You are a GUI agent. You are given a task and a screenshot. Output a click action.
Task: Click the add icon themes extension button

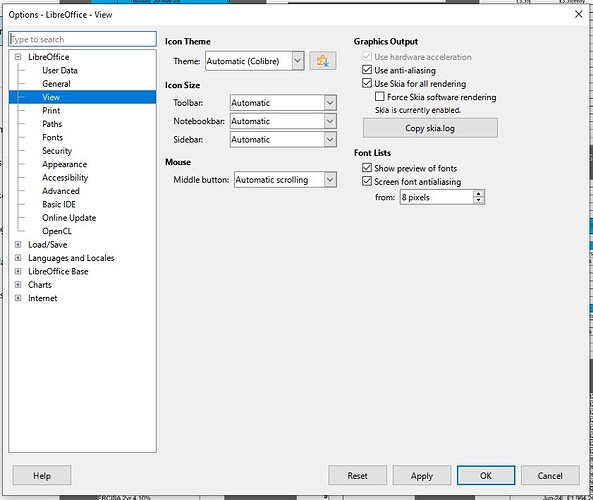323,61
